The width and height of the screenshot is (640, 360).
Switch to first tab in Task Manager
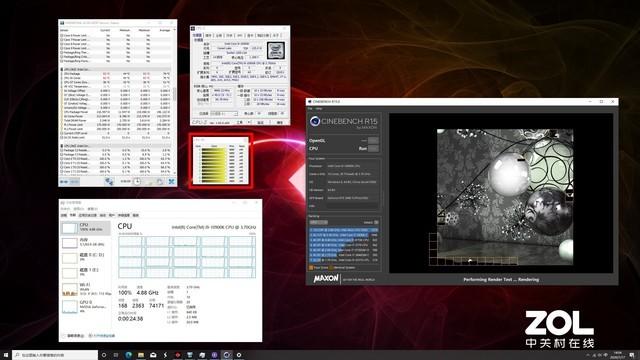coord(64,215)
